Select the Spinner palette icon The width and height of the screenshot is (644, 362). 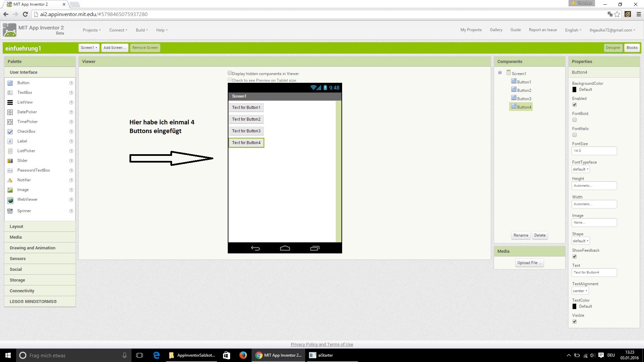[x=10, y=211]
